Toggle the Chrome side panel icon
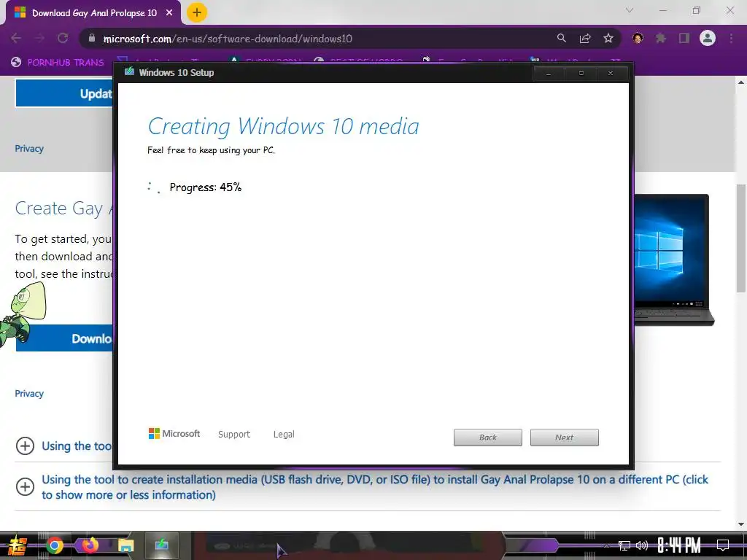Viewport: 747px width, 560px height. 684,38
